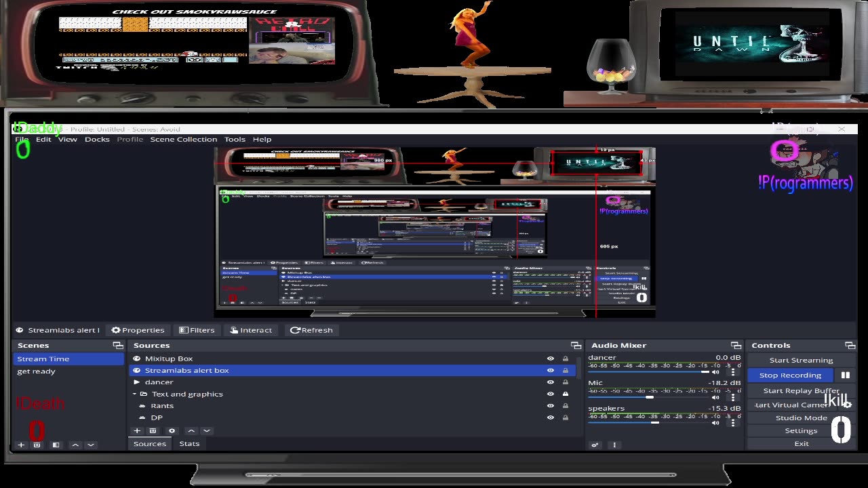The width and height of the screenshot is (868, 488).
Task: Toggle visibility of dancer source
Action: [550, 382]
